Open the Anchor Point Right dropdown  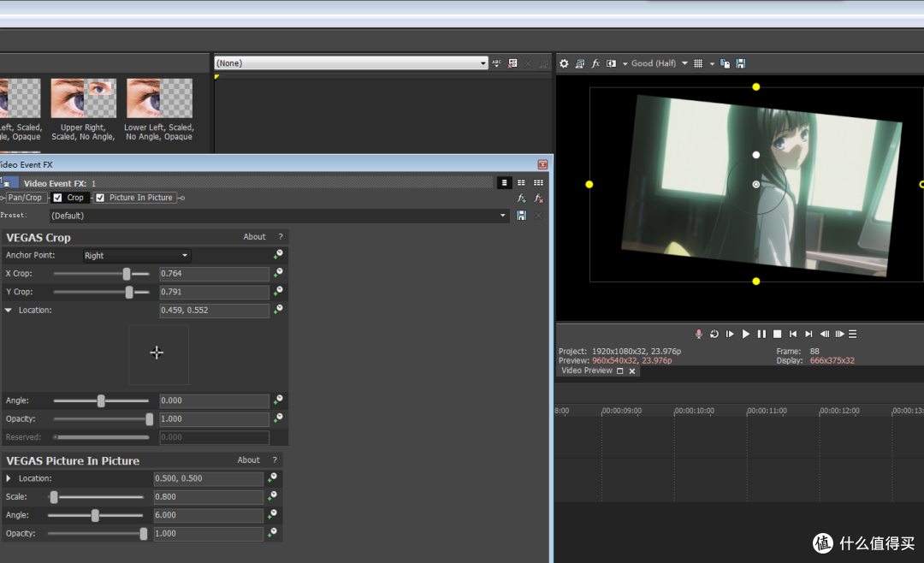(x=137, y=255)
